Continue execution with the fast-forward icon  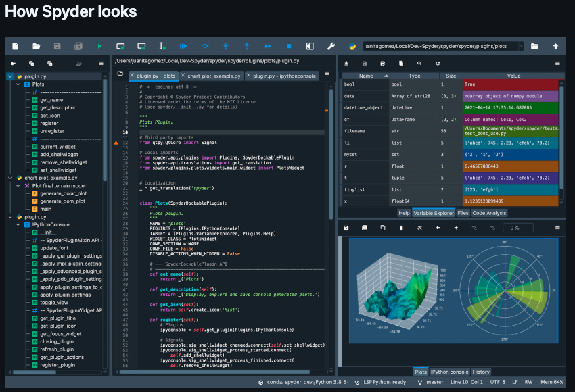[x=268, y=46]
